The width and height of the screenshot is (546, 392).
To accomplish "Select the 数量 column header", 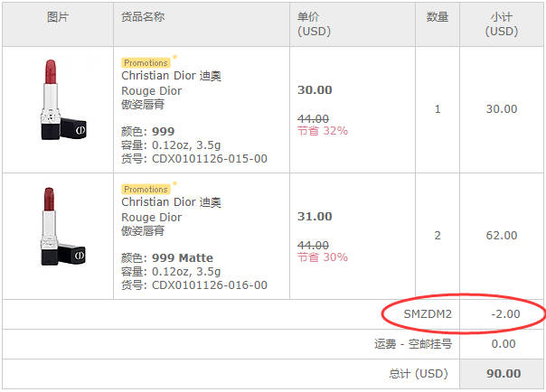I will [438, 16].
